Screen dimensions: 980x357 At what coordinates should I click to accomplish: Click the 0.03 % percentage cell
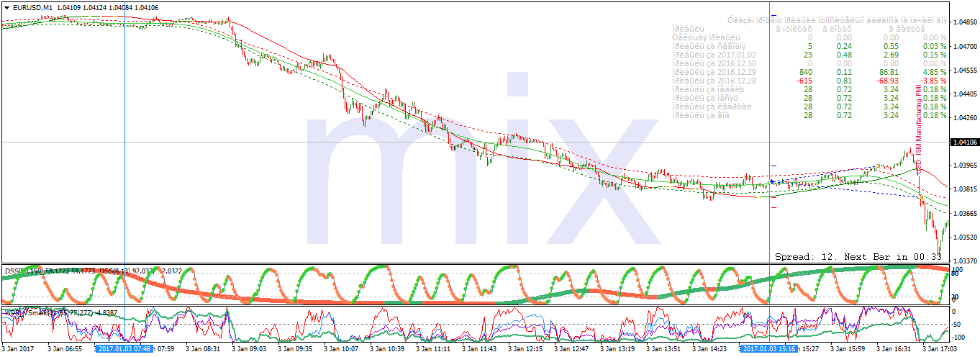tap(935, 46)
